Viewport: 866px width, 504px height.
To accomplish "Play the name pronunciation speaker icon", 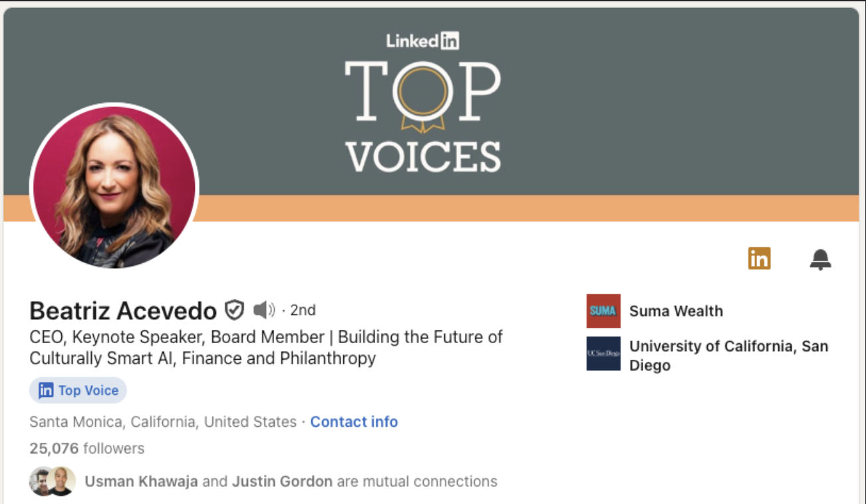I will tap(263, 310).
